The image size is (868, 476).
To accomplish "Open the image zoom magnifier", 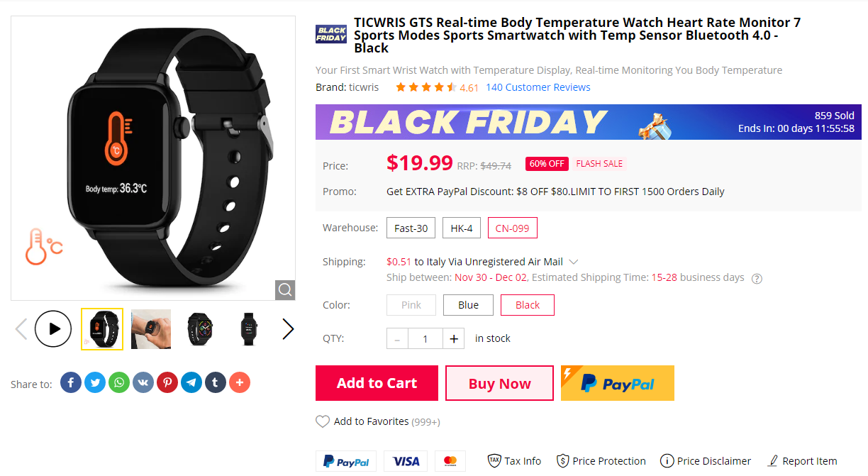I will [284, 289].
